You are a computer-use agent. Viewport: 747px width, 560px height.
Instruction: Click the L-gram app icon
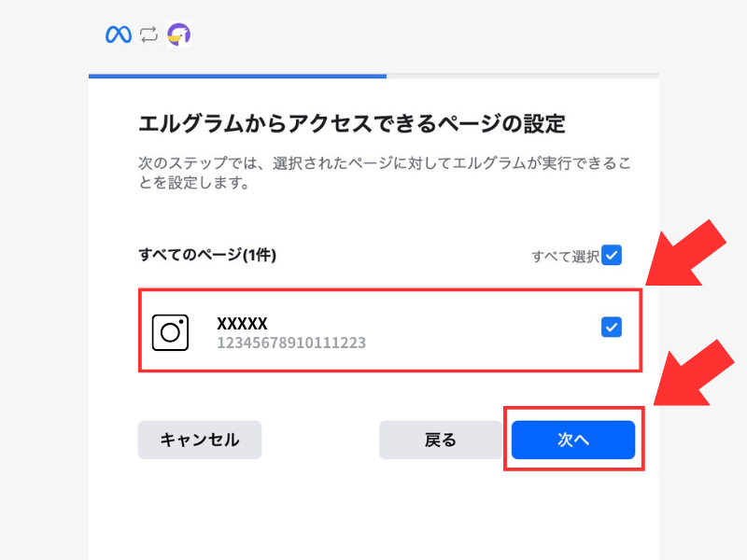(x=177, y=35)
